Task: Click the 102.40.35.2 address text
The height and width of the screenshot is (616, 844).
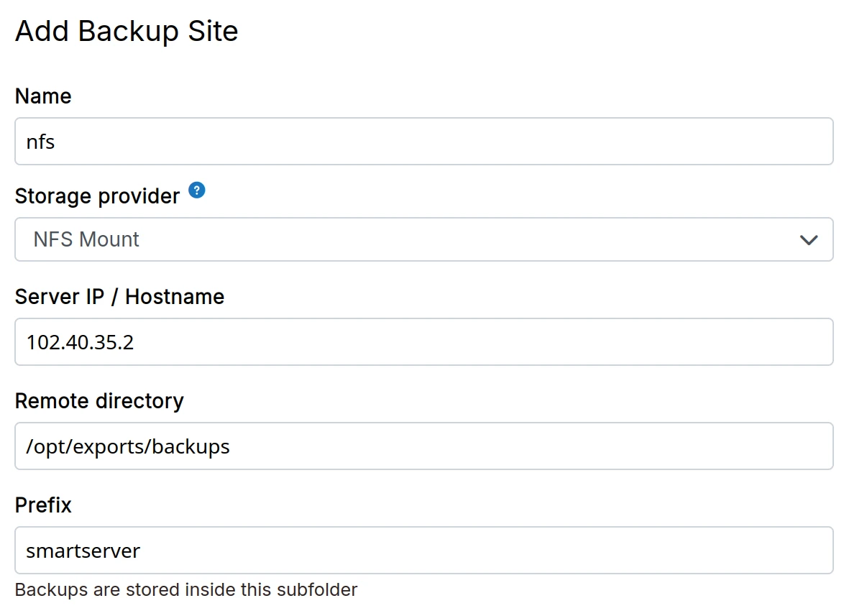Action: point(80,342)
